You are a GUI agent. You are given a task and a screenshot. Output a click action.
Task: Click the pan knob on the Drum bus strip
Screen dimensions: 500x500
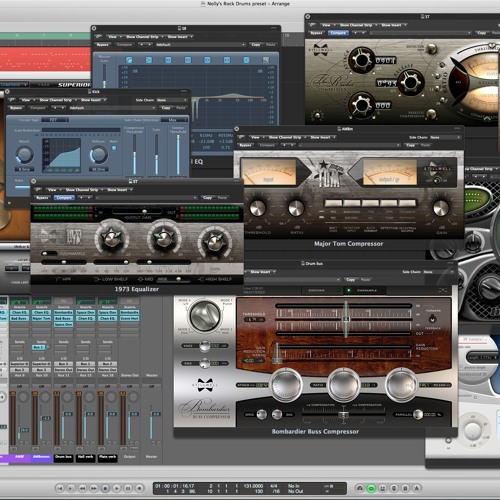point(68,397)
